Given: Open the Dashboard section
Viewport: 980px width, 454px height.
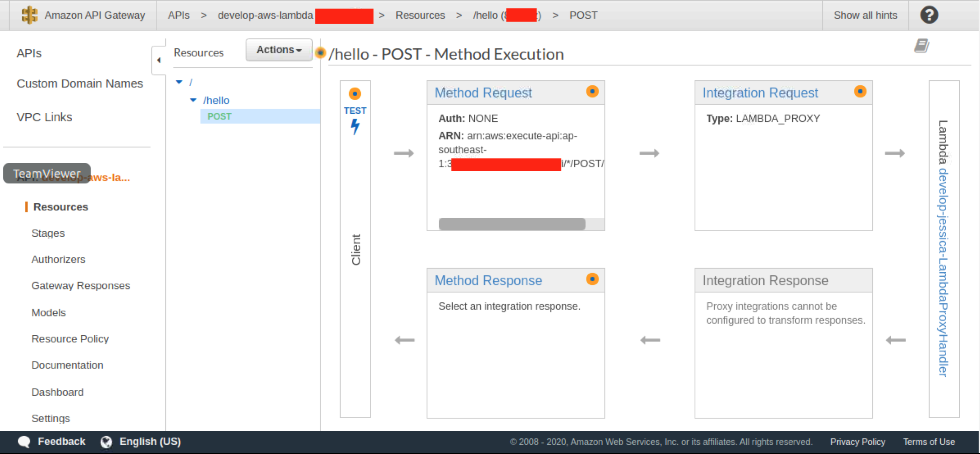Looking at the screenshot, I should point(57,392).
